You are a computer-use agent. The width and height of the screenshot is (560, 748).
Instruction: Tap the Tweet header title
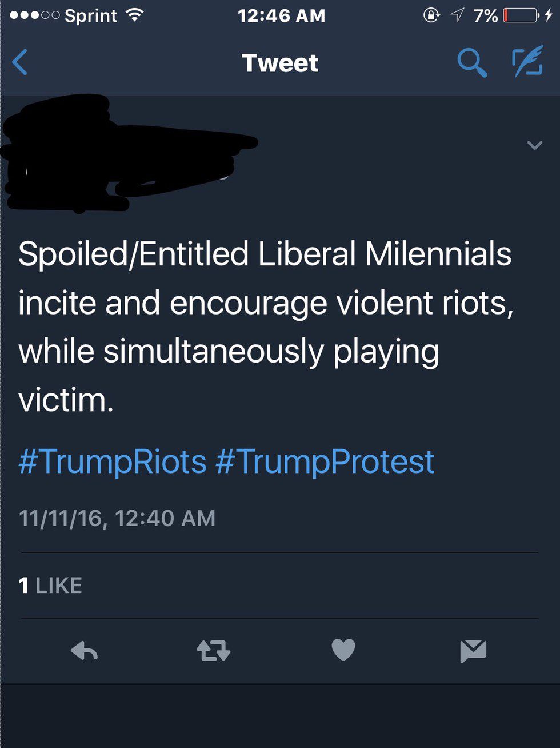point(280,63)
